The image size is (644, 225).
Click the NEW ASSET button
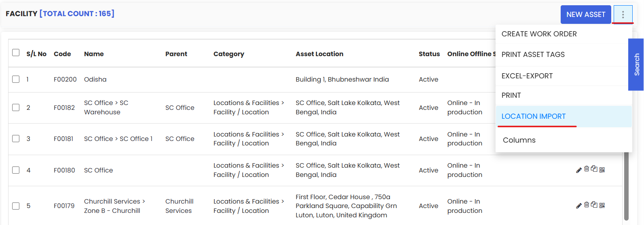tap(586, 15)
